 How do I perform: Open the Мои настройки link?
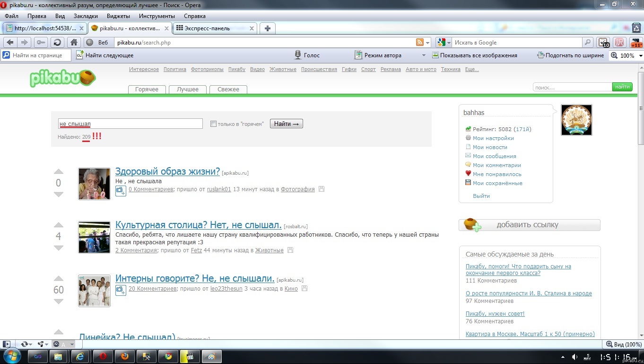493,138
